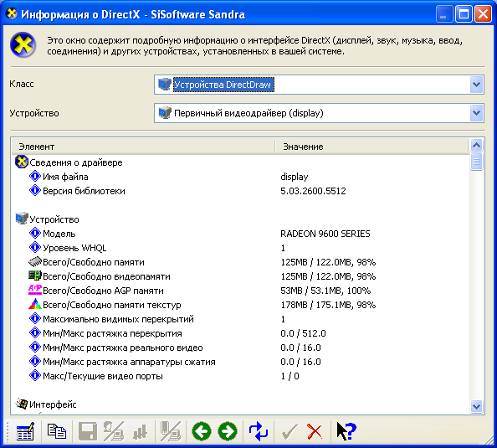Click the Значение column header
This screenshot has height=448, width=497.
pos(371,147)
